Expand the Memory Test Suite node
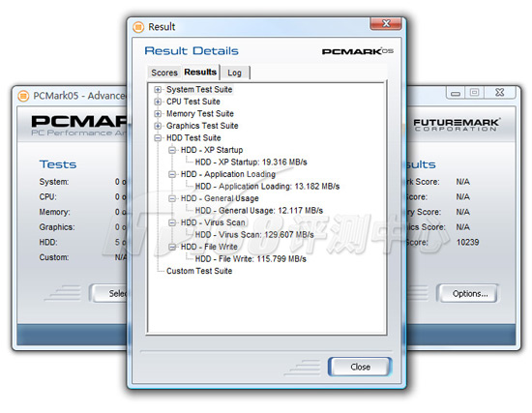Screen dimensions: 532x413 coord(158,114)
